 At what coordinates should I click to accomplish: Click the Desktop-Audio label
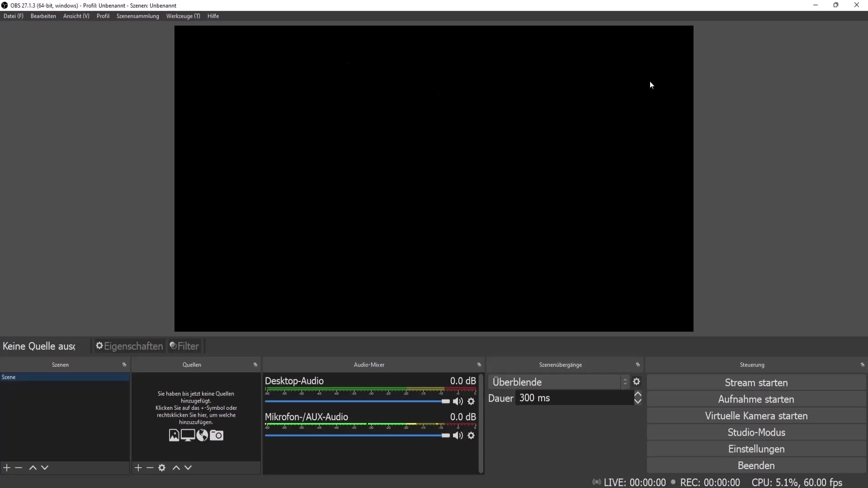pyautogui.click(x=294, y=381)
